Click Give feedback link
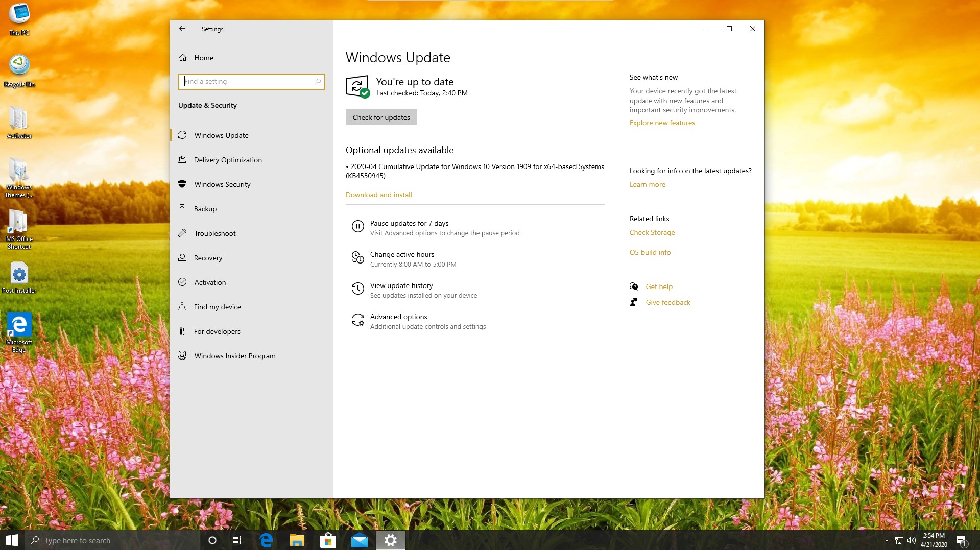The height and width of the screenshot is (550, 980). pyautogui.click(x=667, y=302)
